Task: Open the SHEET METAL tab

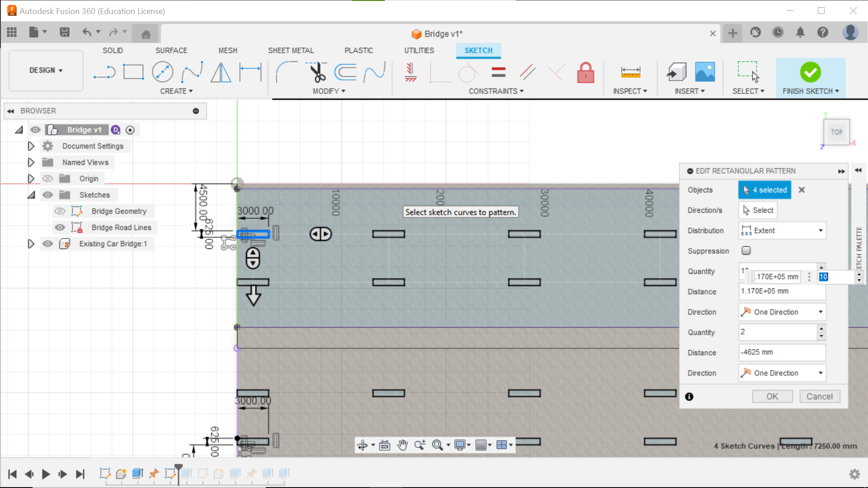Action: click(291, 50)
